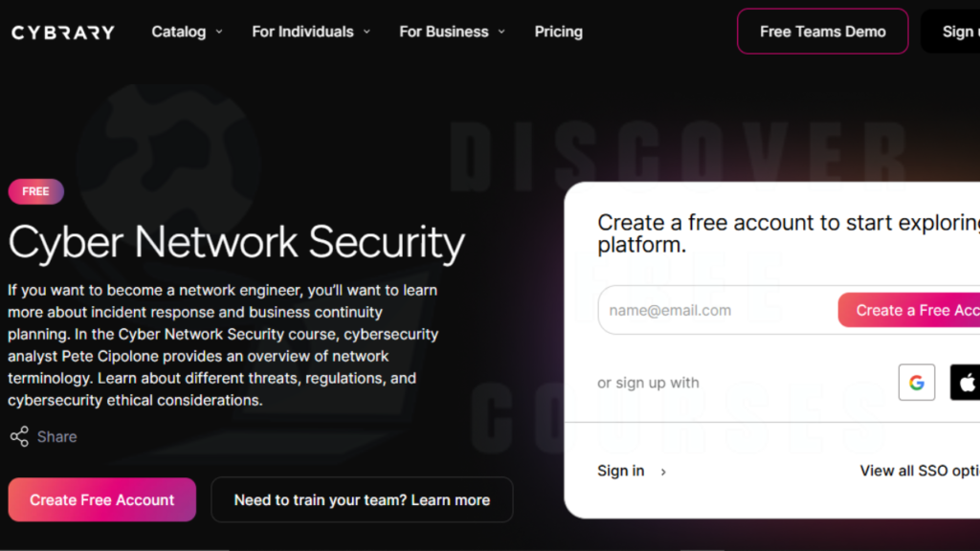Click the Share text link
980x551 pixels.
click(56, 436)
